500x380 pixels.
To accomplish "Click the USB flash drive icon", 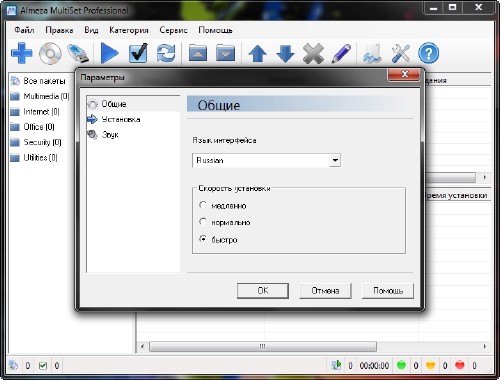I will pyautogui.click(x=78, y=53).
